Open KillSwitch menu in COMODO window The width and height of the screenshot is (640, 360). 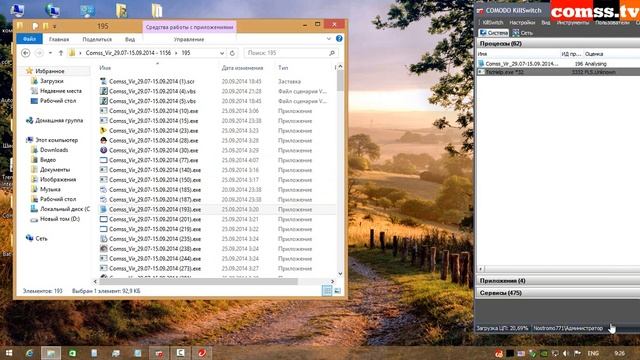click(493, 23)
